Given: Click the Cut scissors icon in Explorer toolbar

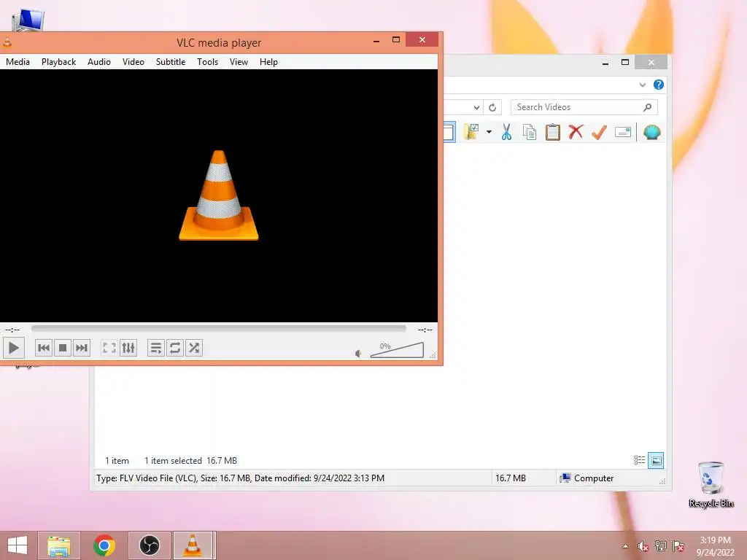Looking at the screenshot, I should coord(506,132).
